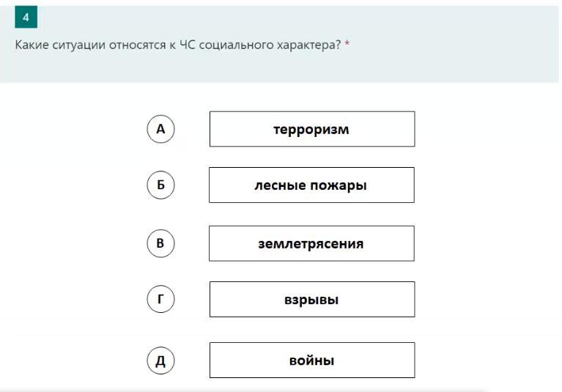Viewport: 562px width, 392px height.
Task: Click the teal question number 4 badge
Action: 26,17
